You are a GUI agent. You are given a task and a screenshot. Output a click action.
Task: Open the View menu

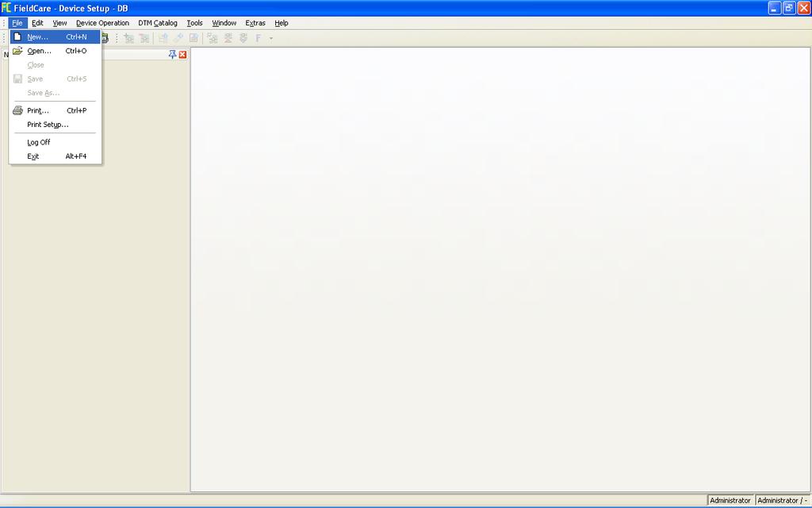pos(59,23)
